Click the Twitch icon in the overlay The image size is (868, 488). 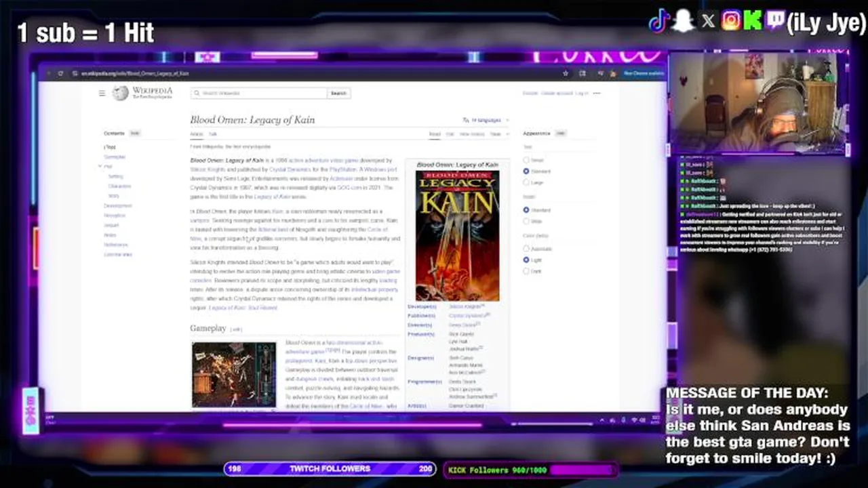tap(774, 22)
